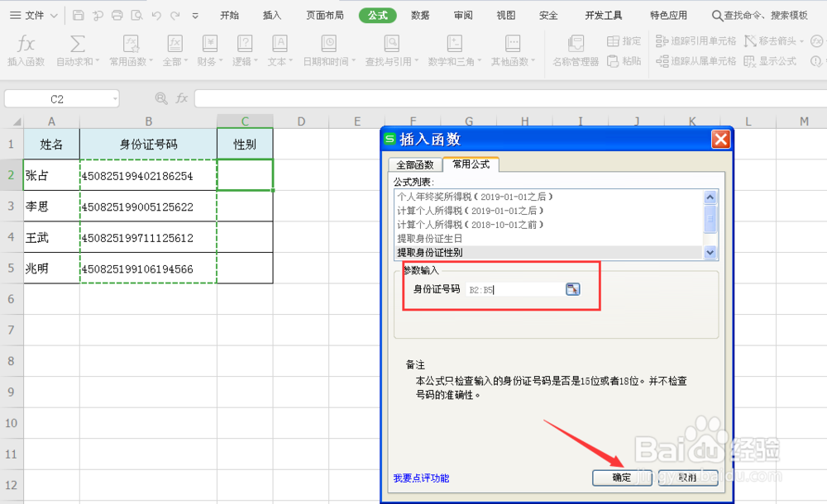Click the AutoSum (自动求和) sigma icon
The height and width of the screenshot is (504, 827).
pos(78,44)
